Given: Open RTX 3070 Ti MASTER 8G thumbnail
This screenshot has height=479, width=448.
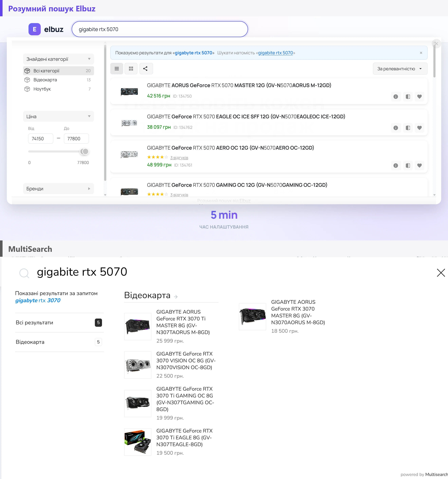Looking at the screenshot, I should [x=138, y=327].
